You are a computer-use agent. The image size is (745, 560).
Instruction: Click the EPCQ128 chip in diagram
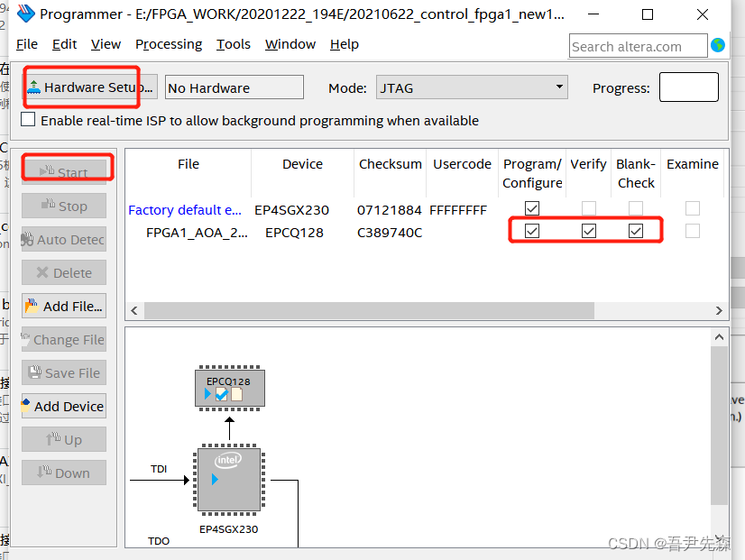coord(229,388)
